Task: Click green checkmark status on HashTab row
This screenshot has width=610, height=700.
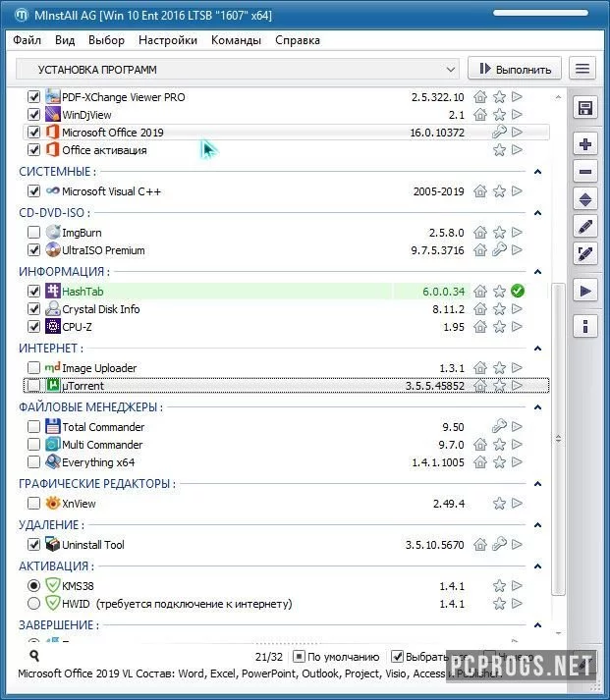Action: click(x=517, y=291)
